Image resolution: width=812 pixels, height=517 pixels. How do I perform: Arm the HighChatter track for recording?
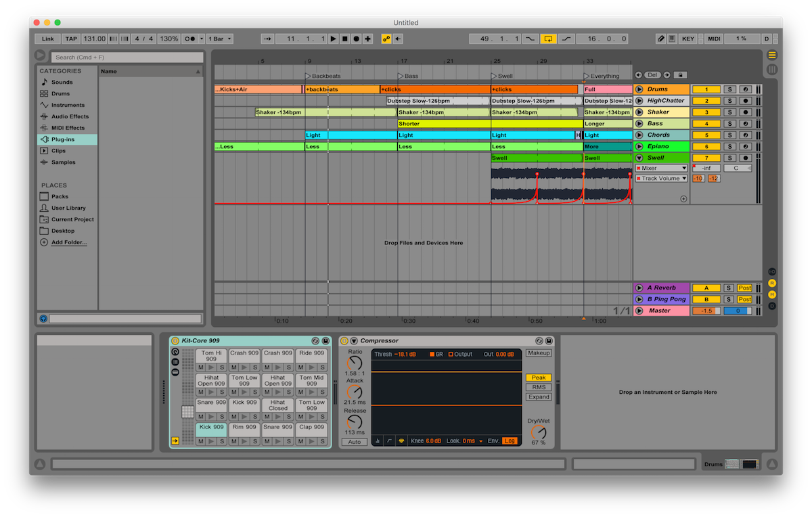tap(744, 101)
